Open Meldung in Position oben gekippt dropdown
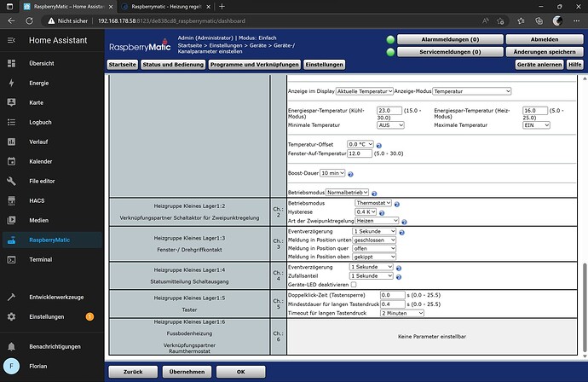The image size is (588, 382). pyautogui.click(x=374, y=257)
